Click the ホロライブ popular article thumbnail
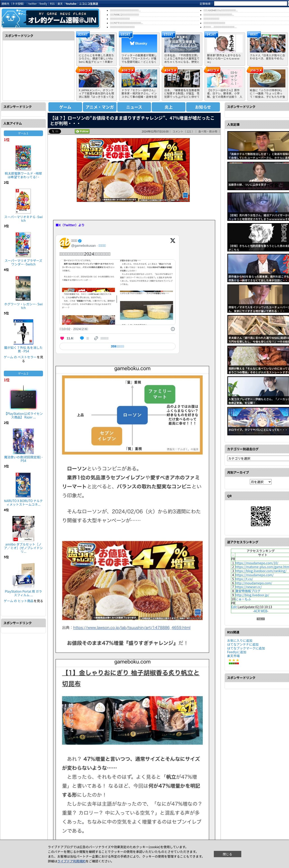Image resolution: width=289 pixels, height=868 pixels. point(258,421)
